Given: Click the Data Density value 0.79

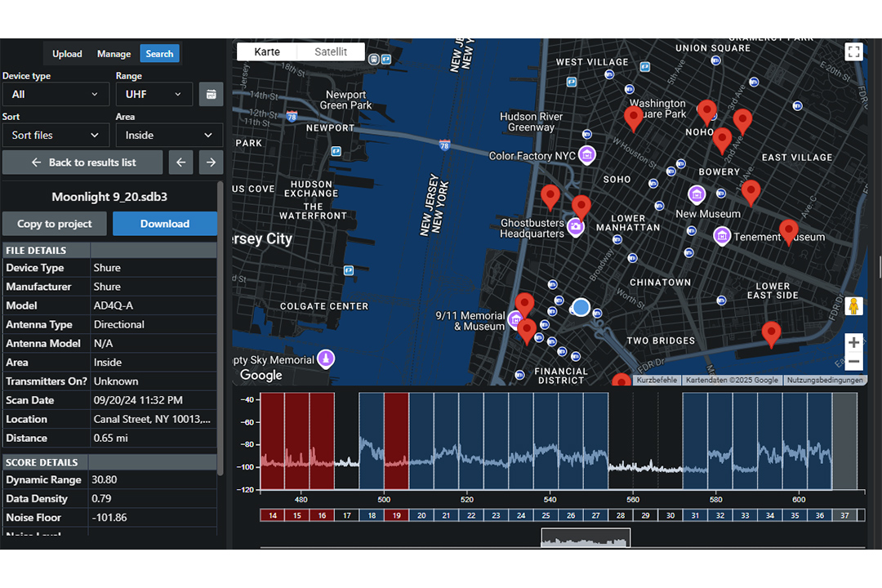Looking at the screenshot, I should click(x=101, y=499).
